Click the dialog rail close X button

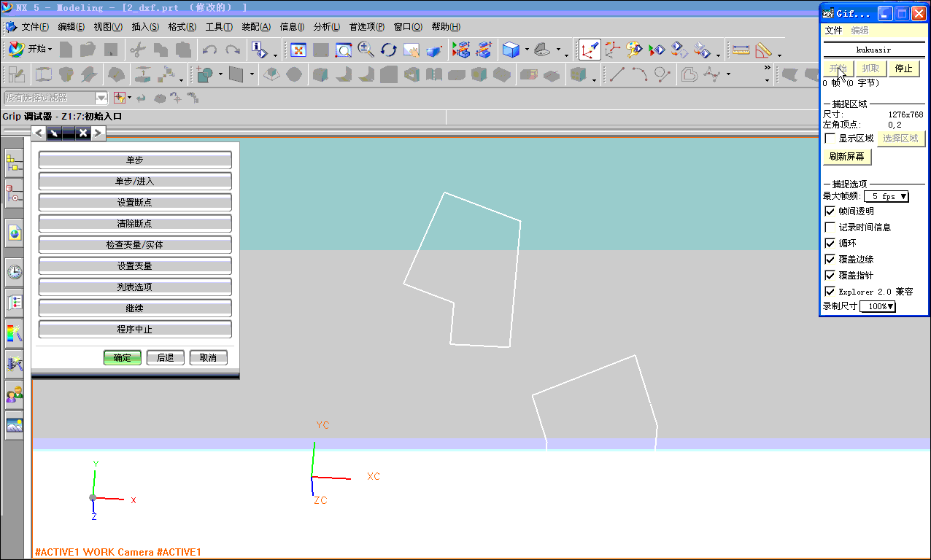coord(83,133)
